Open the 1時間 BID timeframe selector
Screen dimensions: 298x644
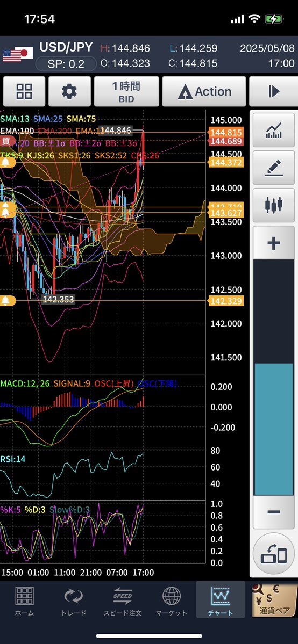[126, 91]
